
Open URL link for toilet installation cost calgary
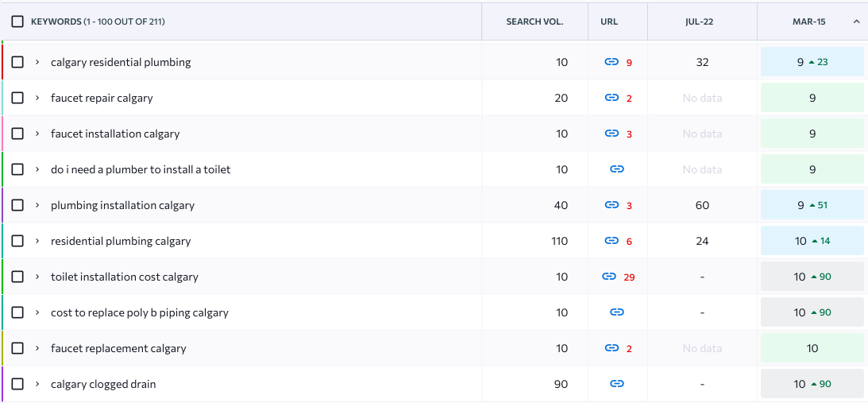609,277
